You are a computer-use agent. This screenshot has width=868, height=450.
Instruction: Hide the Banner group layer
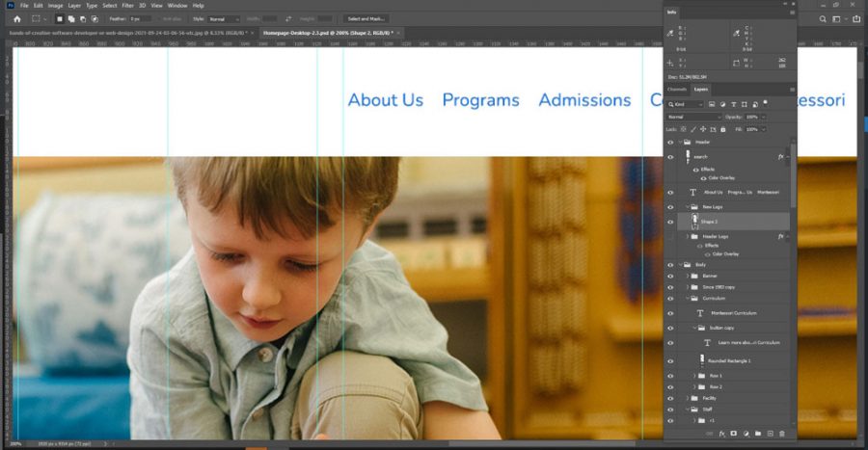point(670,276)
